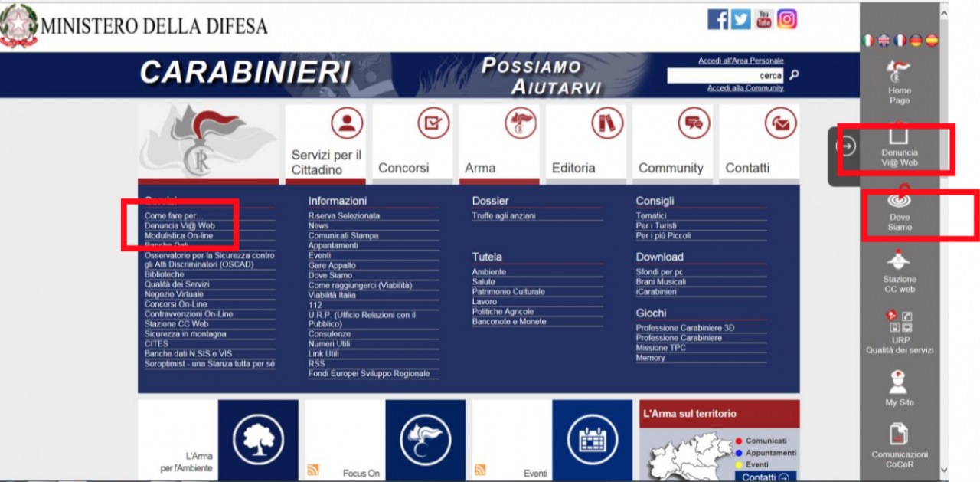The image size is (980, 482).
Task: Switch language with the UK flag
Action: tap(884, 41)
